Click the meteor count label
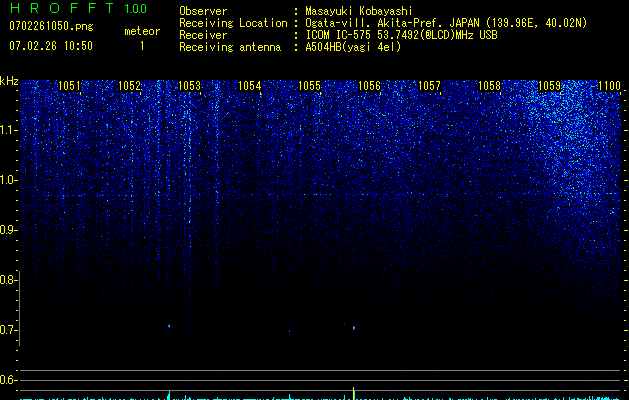This screenshot has height=400, width=629. tap(142, 31)
